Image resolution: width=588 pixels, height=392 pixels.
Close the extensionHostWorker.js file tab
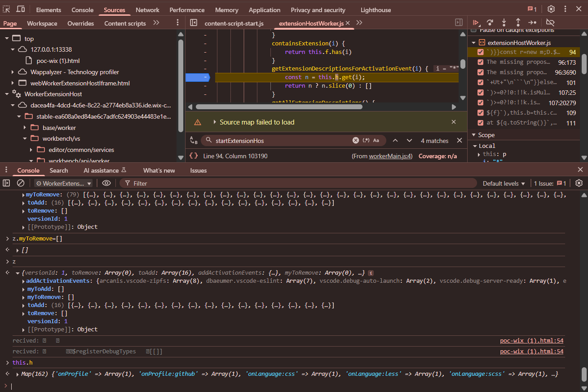point(349,23)
